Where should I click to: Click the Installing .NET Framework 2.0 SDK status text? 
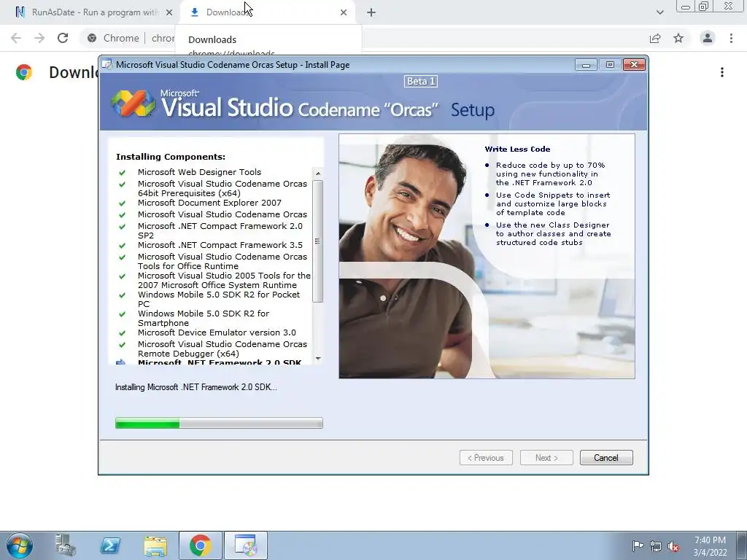click(196, 387)
